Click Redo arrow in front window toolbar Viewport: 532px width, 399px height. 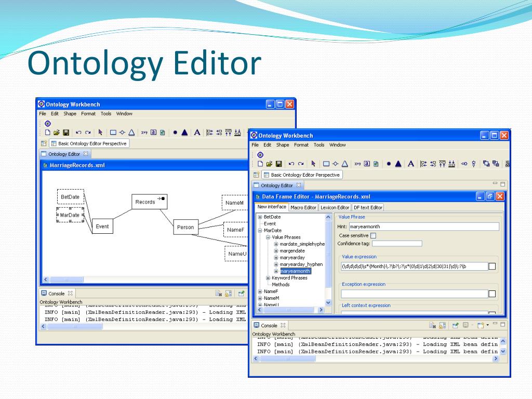(x=301, y=164)
